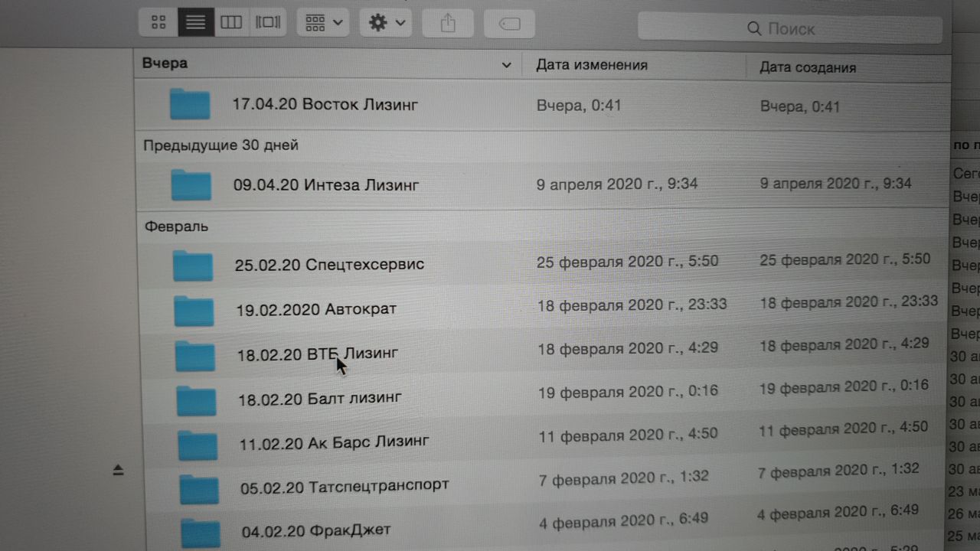
Task: Click the folder icon of 25.02.20 Спецтехсервис
Action: coord(192,265)
